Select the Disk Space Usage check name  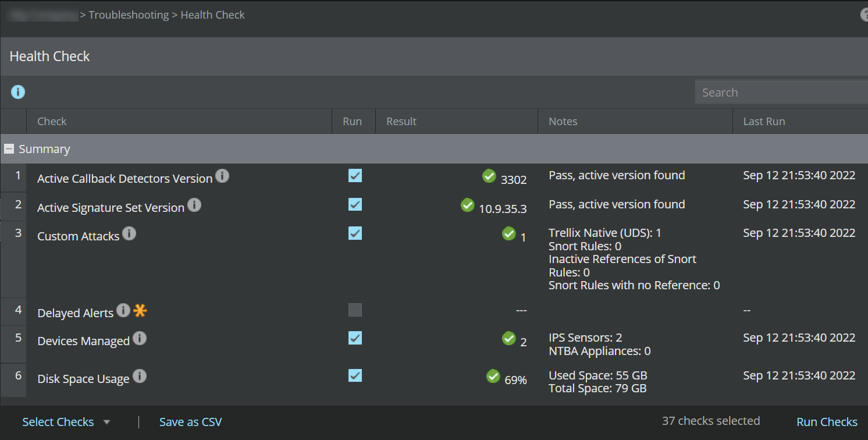click(83, 379)
